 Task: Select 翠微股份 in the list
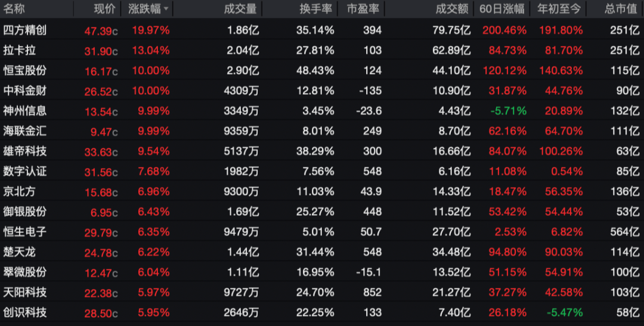(24, 272)
